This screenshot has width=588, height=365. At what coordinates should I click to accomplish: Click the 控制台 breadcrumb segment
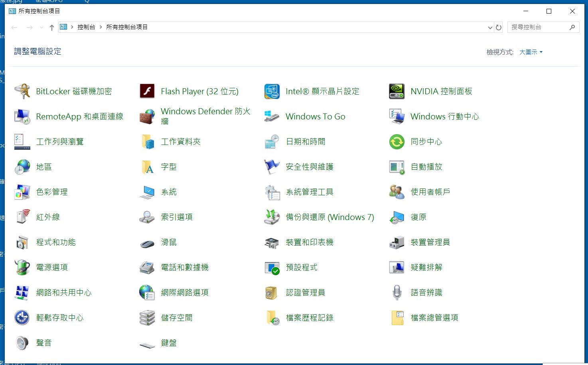(86, 27)
